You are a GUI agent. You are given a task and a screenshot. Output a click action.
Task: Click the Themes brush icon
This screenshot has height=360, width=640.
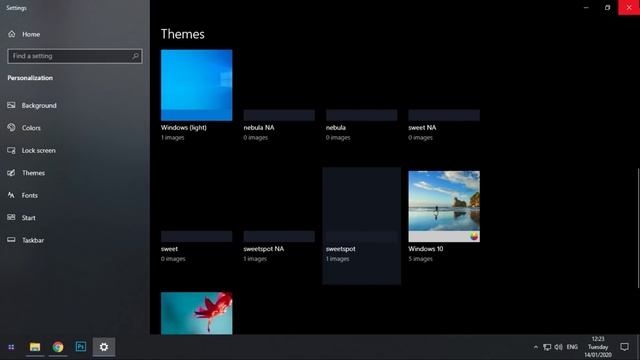point(11,173)
